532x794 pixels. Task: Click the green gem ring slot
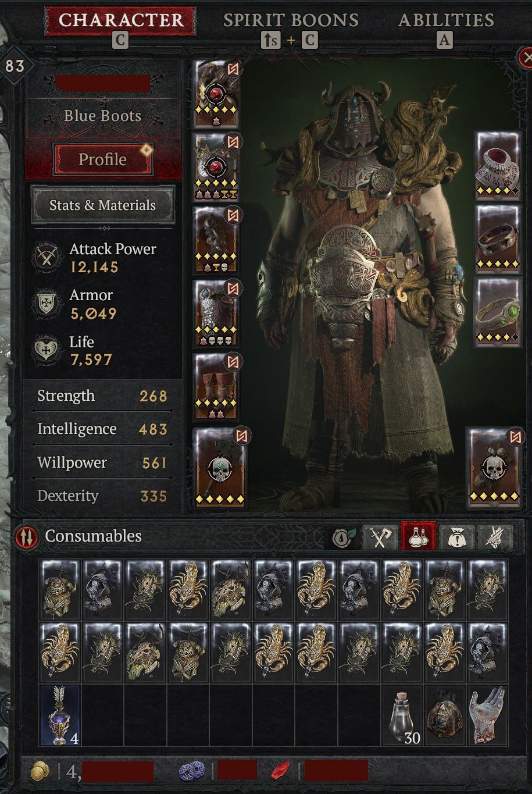point(498,312)
